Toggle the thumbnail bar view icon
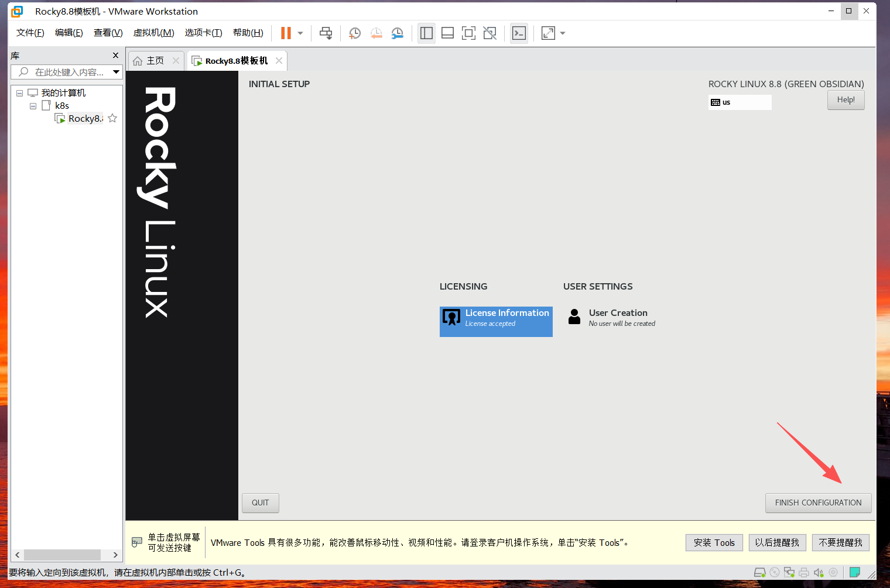Viewport: 890px width, 588px height. 448,33
